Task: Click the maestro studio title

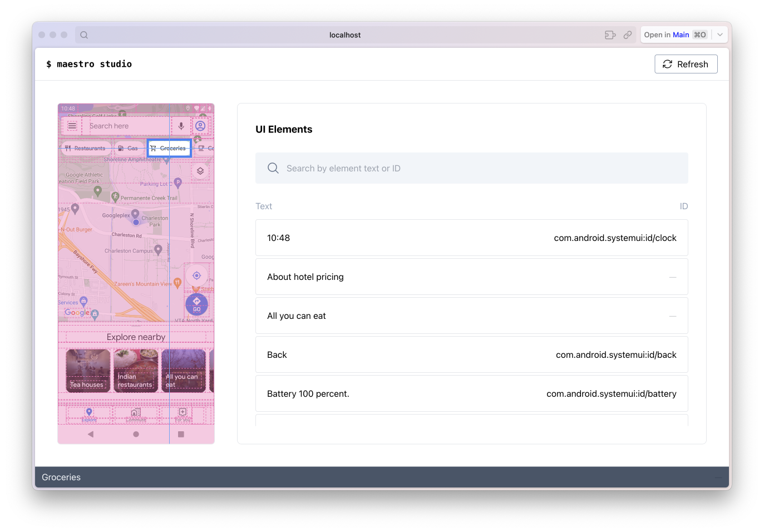Action: click(x=89, y=64)
